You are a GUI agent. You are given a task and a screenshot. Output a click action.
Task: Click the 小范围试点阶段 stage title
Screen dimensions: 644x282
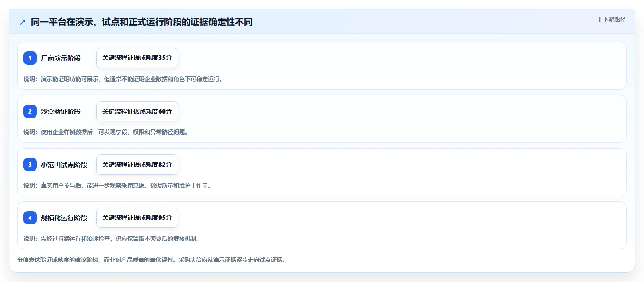pyautogui.click(x=64, y=164)
